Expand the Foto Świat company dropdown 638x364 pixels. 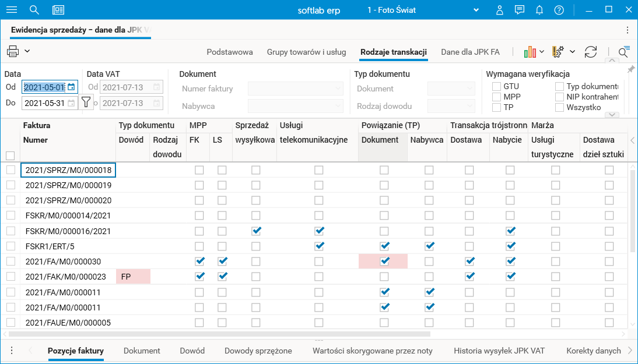[476, 10]
